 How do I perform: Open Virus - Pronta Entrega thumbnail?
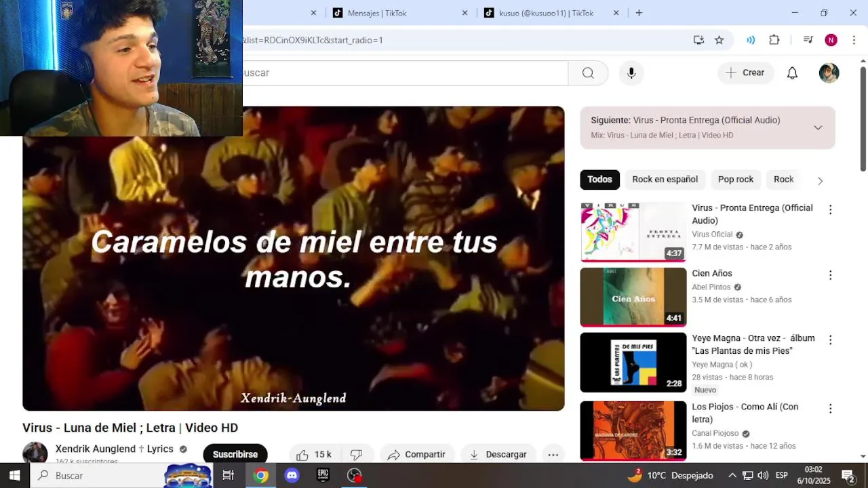(633, 232)
